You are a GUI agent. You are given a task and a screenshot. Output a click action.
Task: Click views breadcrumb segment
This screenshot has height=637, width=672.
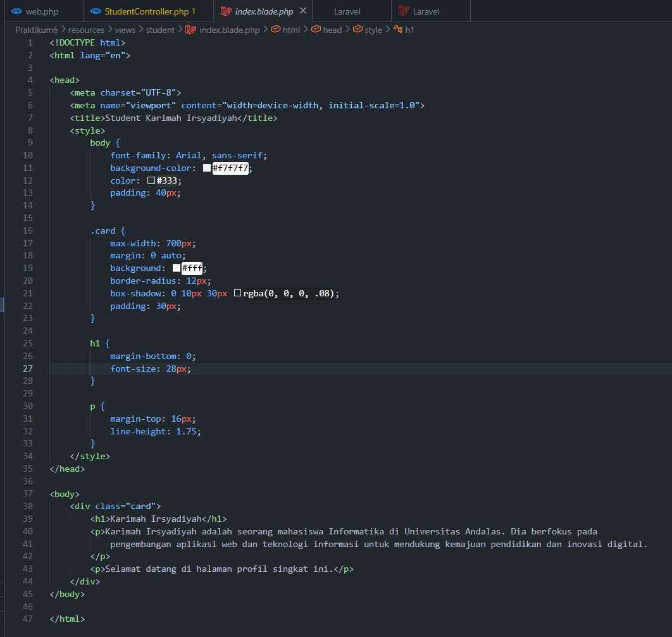(x=125, y=30)
